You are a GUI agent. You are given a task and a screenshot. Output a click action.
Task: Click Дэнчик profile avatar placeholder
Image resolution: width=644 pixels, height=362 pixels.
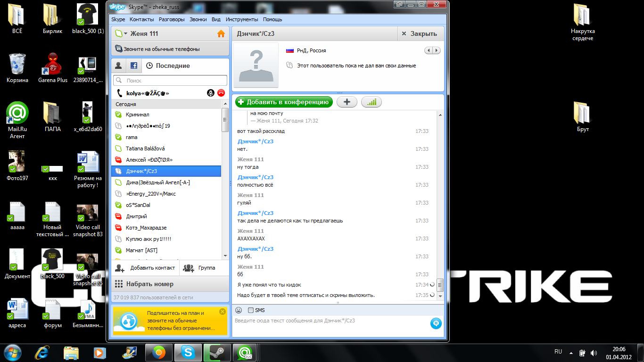256,65
